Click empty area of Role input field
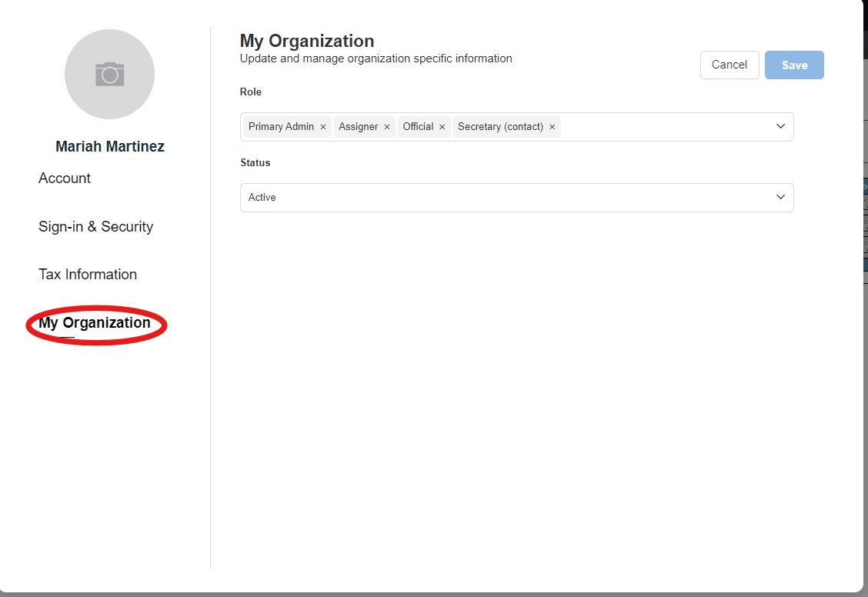The image size is (868, 597). [x=662, y=127]
